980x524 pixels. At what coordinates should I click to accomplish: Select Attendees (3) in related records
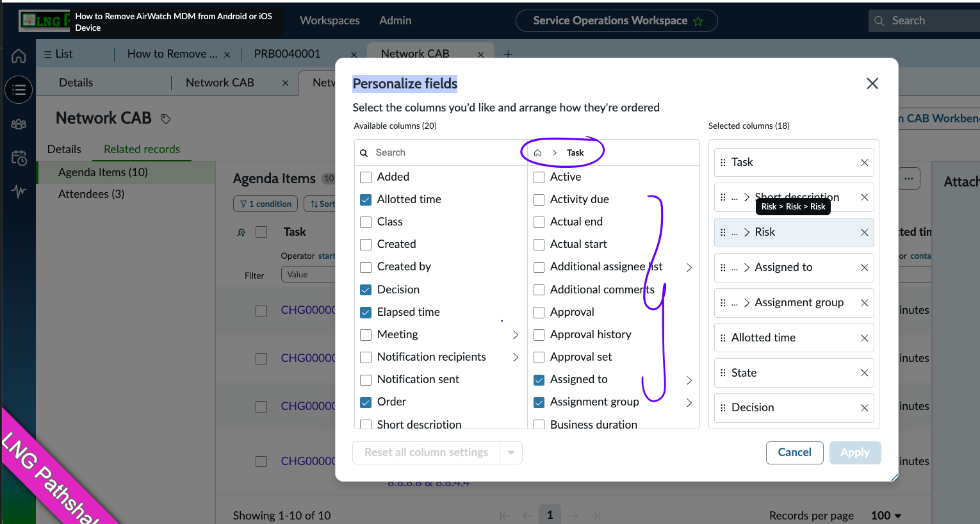point(91,194)
